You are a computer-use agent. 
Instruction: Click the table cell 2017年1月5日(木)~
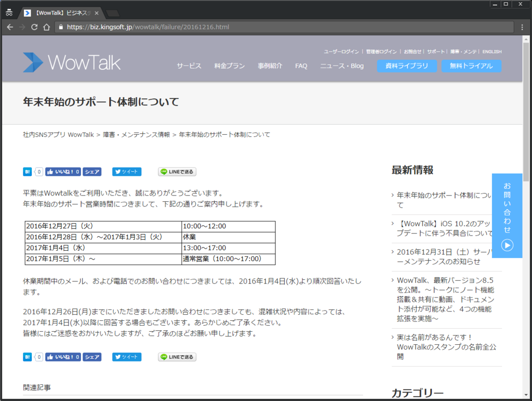pos(103,259)
